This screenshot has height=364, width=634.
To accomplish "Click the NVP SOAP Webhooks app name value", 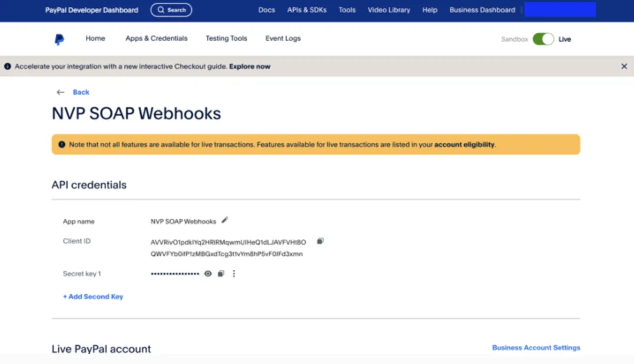I will pos(183,221).
